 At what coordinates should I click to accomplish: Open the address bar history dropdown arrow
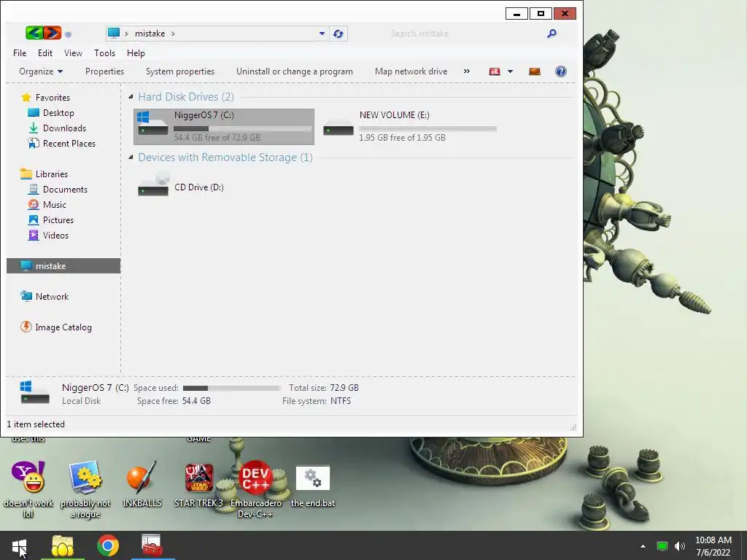tap(322, 34)
